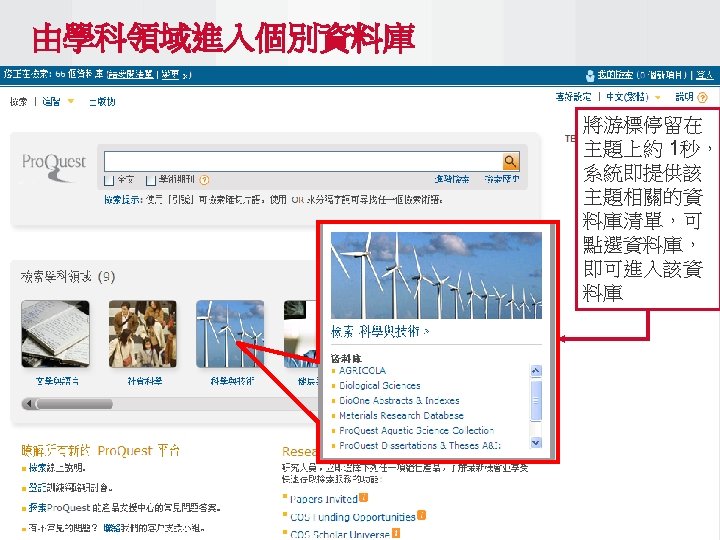Open the 說明 help link

click(x=684, y=97)
